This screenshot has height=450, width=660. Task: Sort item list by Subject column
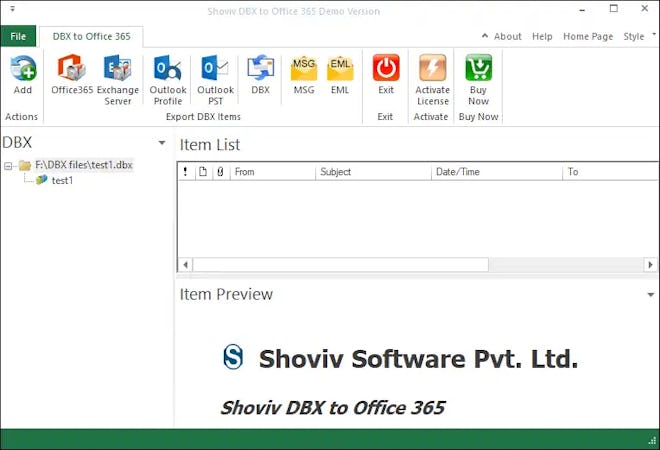[x=373, y=172]
